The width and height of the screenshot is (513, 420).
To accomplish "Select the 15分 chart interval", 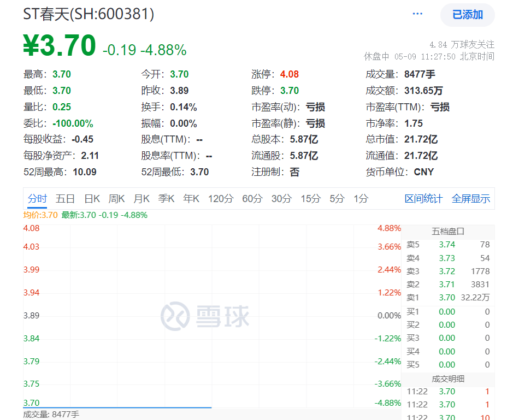I will pyautogui.click(x=311, y=199).
